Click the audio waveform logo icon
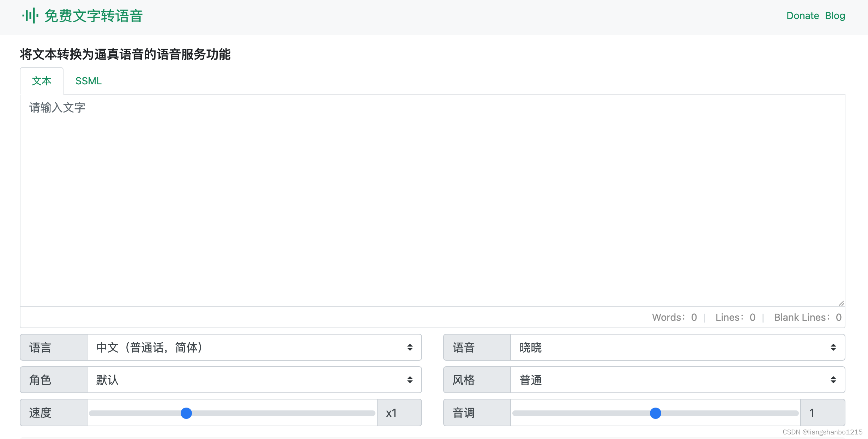The width and height of the screenshot is (868, 439). tap(30, 16)
